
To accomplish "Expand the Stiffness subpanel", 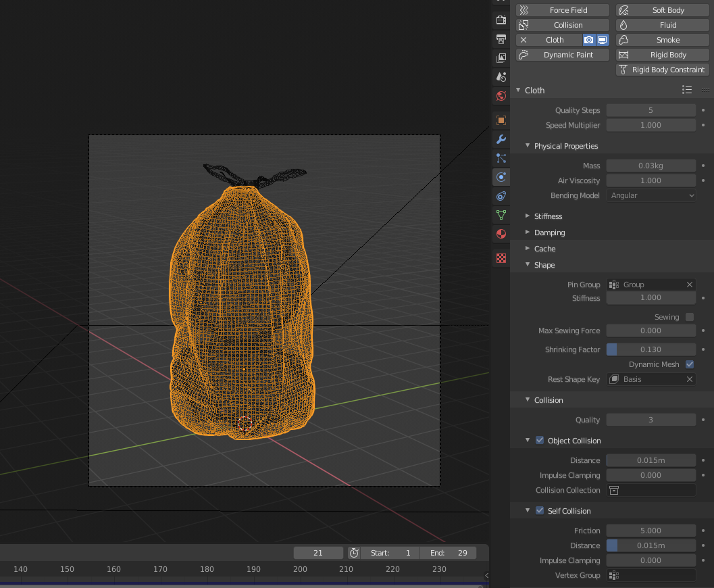I will [x=548, y=216].
